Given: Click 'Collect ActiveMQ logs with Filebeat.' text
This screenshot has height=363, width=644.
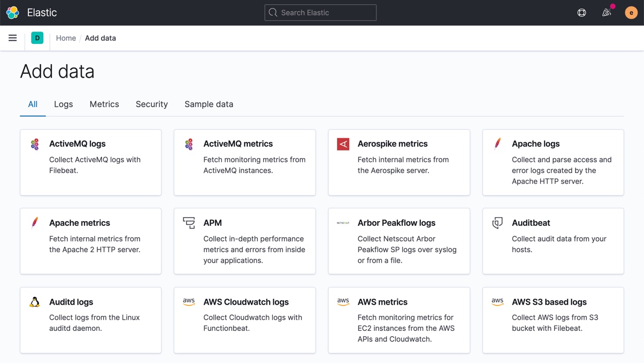Looking at the screenshot, I should 95,165.
